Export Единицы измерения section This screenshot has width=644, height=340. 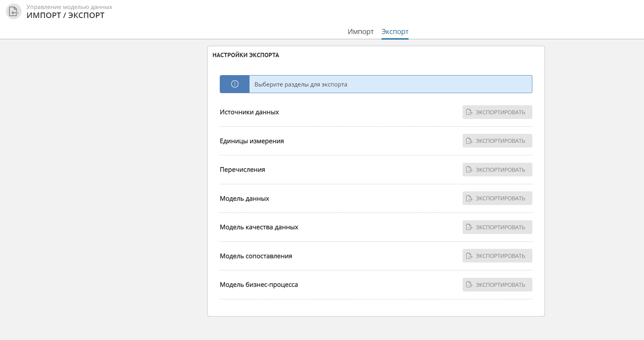(x=497, y=141)
